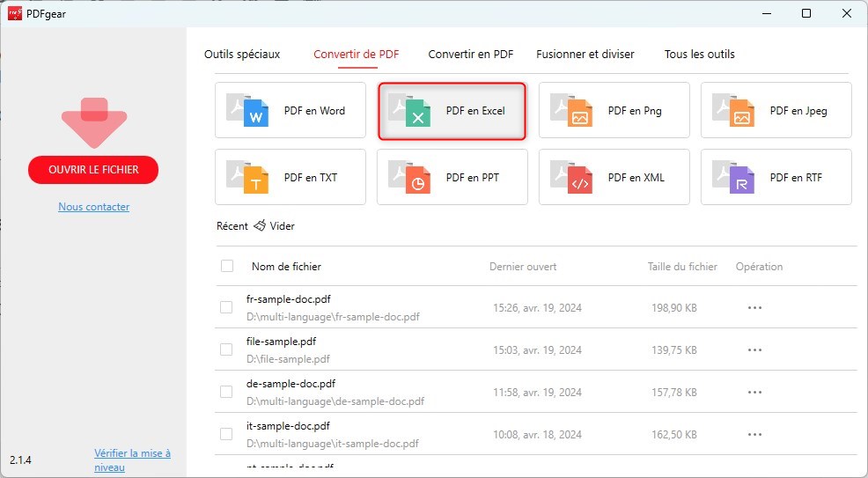This screenshot has height=478, width=868.
Task: Check the box for file-sample.pdf
Action: tap(226, 349)
